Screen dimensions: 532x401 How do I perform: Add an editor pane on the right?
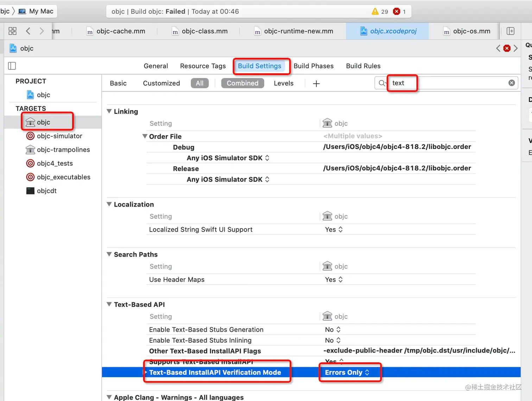pyautogui.click(x=511, y=31)
